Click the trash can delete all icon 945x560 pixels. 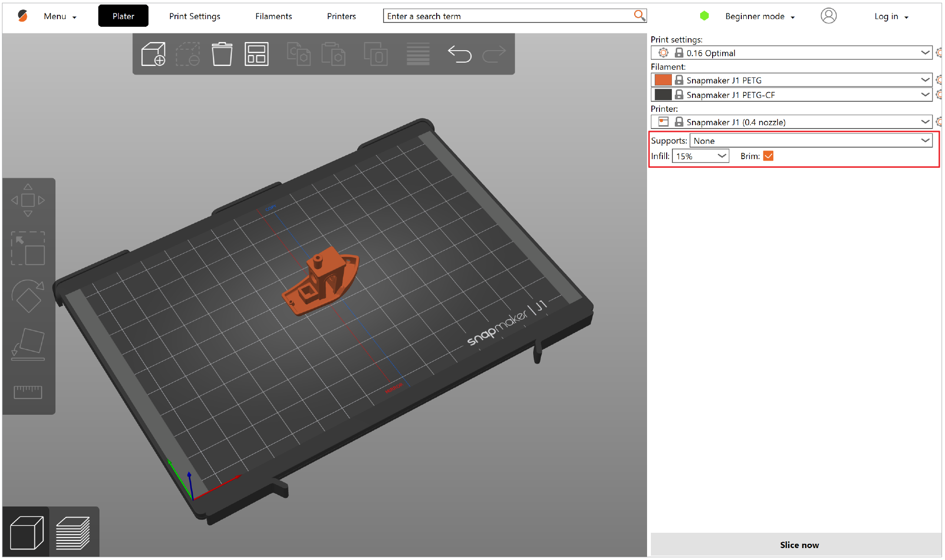coord(222,54)
